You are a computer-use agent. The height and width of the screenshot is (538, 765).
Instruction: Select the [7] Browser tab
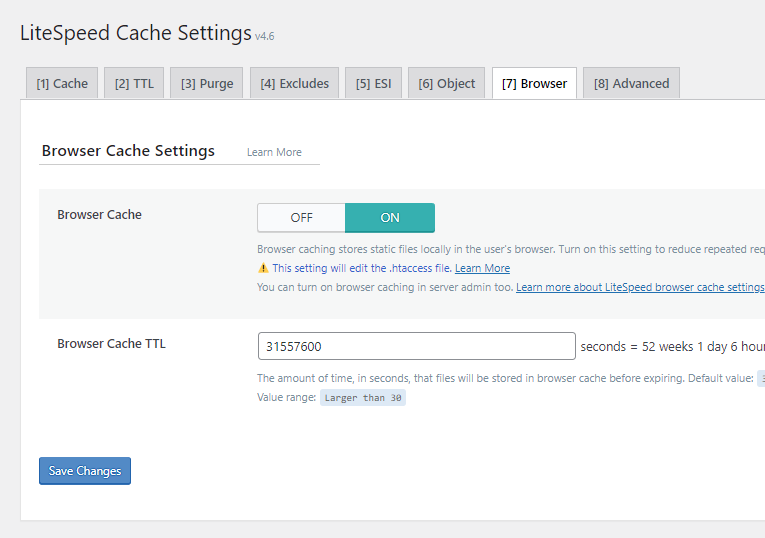coord(534,83)
